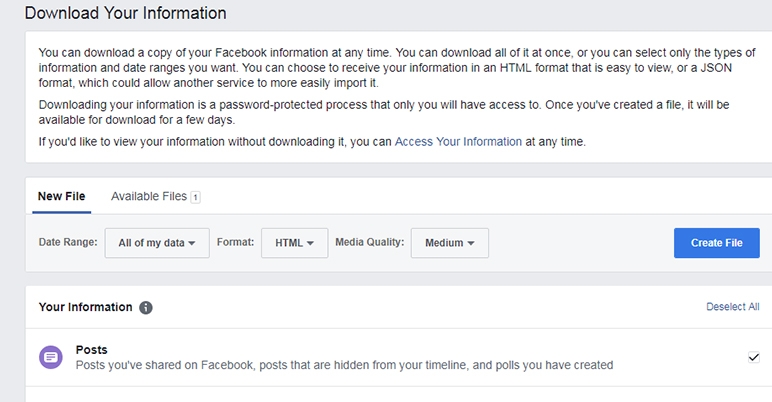
Task: Switch to the Available Files tab
Action: click(156, 196)
